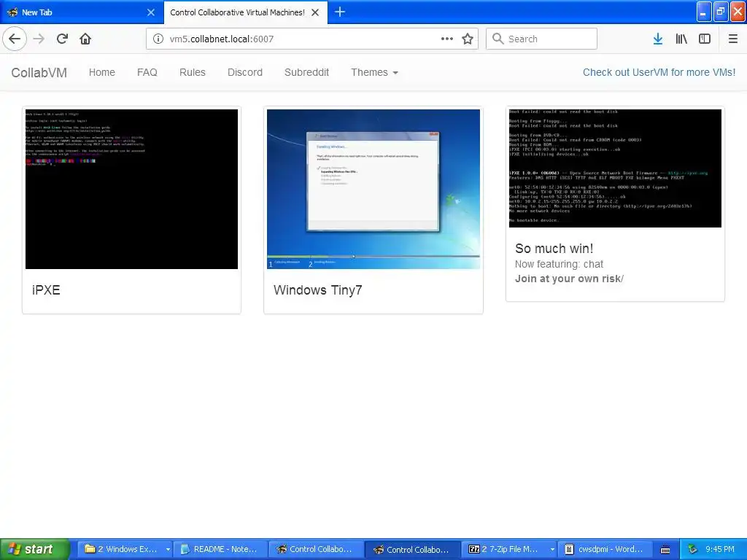Open a new tab with the plus button
Screen dimensions: 747x560
[x=340, y=12]
